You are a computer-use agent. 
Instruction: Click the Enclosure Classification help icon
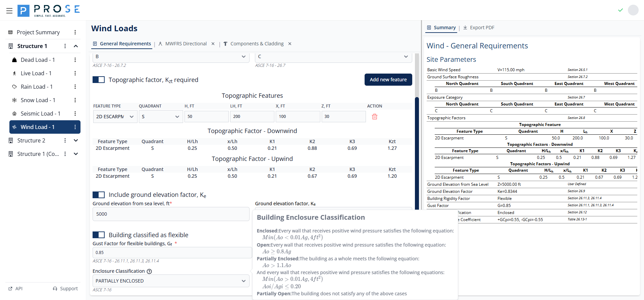coord(149,271)
